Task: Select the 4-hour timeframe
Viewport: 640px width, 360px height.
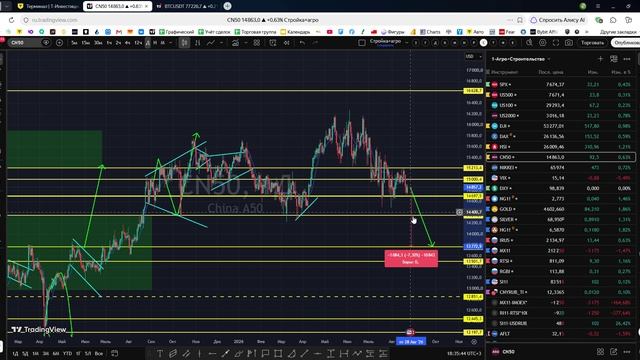Action: (127, 43)
